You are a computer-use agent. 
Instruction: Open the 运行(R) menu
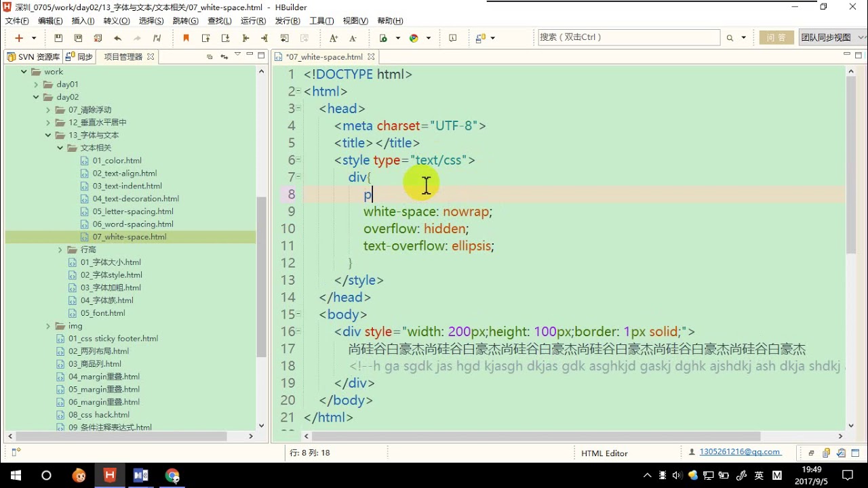(x=253, y=21)
